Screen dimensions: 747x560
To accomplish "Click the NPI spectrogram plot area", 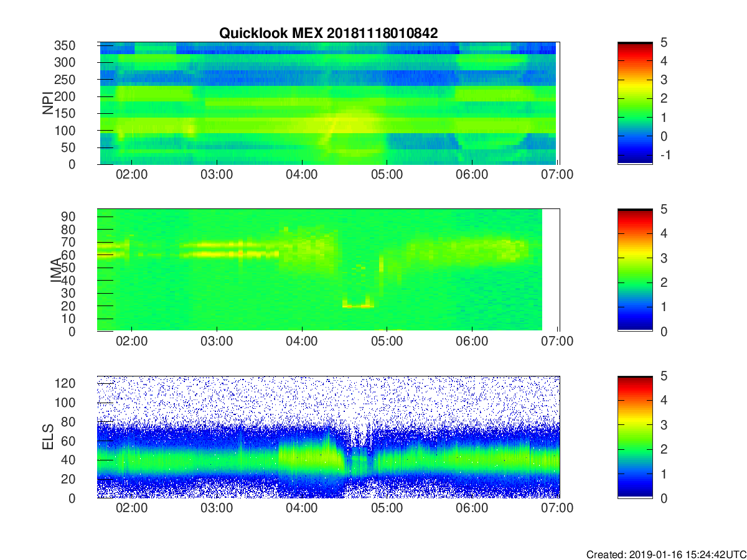I will 327,103.
